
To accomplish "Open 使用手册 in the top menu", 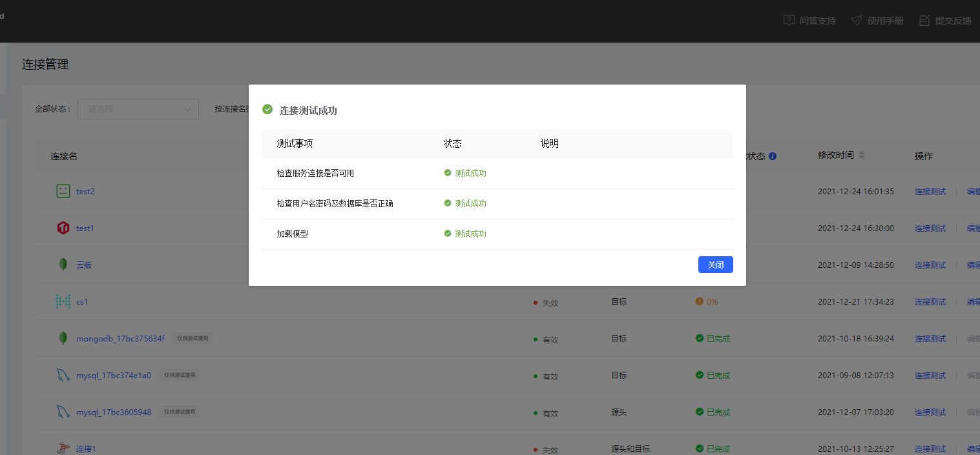I will [884, 20].
